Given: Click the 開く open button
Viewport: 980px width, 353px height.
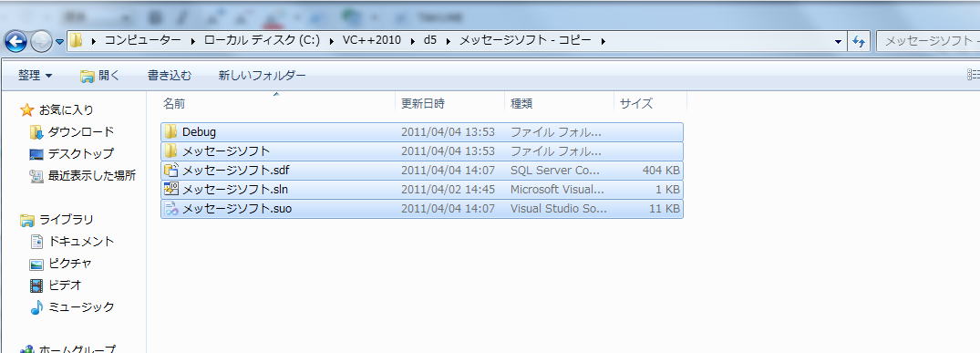Looking at the screenshot, I should click(100, 76).
